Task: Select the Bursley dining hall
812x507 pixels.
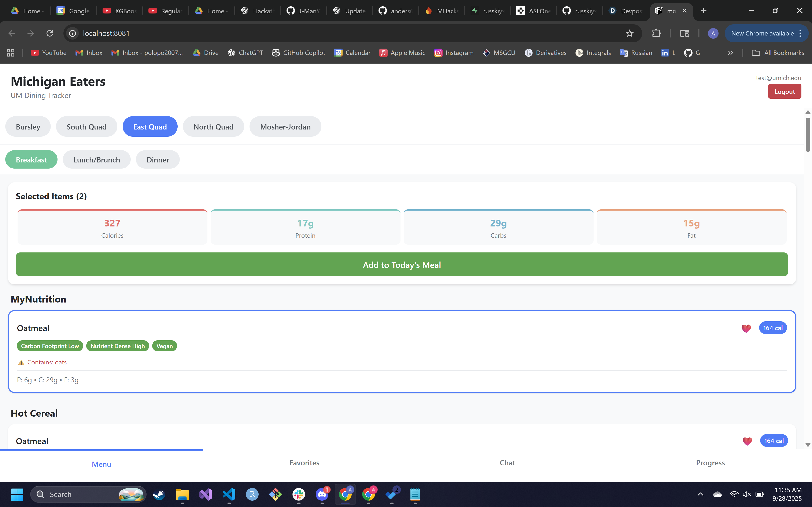Action: click(28, 127)
